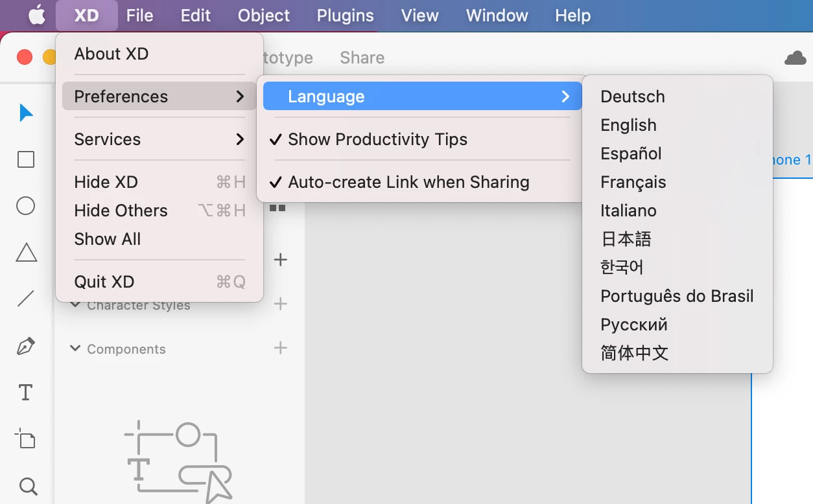Switch to the Share tab
813x504 pixels.
click(362, 58)
